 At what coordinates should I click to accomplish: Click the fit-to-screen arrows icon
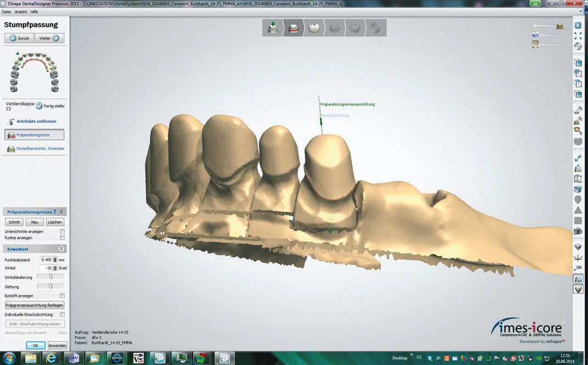click(578, 36)
